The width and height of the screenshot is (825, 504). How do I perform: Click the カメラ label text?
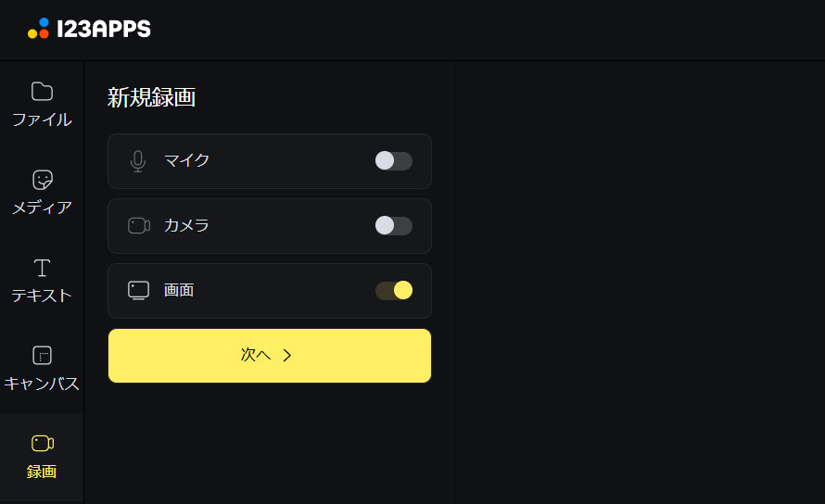click(186, 225)
